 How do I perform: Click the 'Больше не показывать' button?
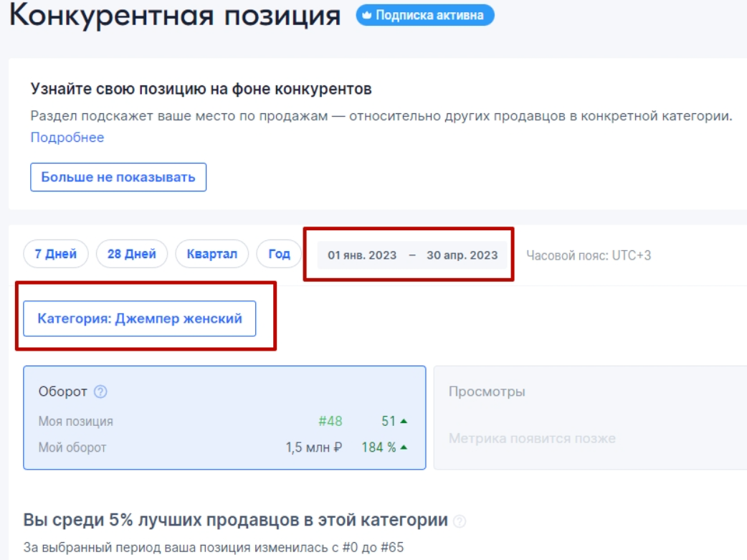[x=118, y=177]
